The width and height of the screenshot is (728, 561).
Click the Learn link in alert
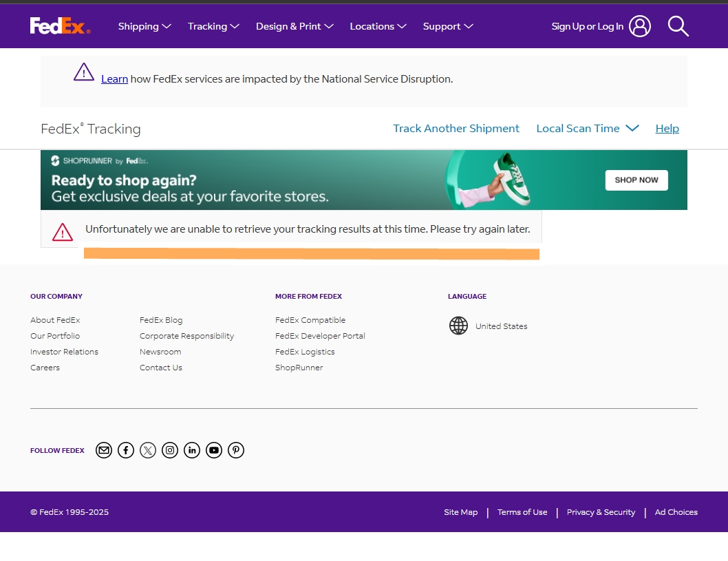(x=115, y=79)
